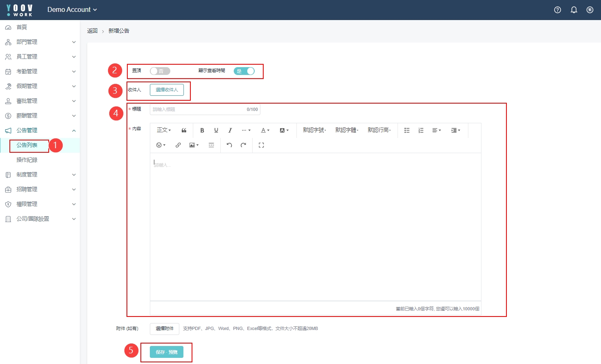Click the 選擇收件人 button
This screenshot has width=601, height=364.
pyautogui.click(x=167, y=90)
